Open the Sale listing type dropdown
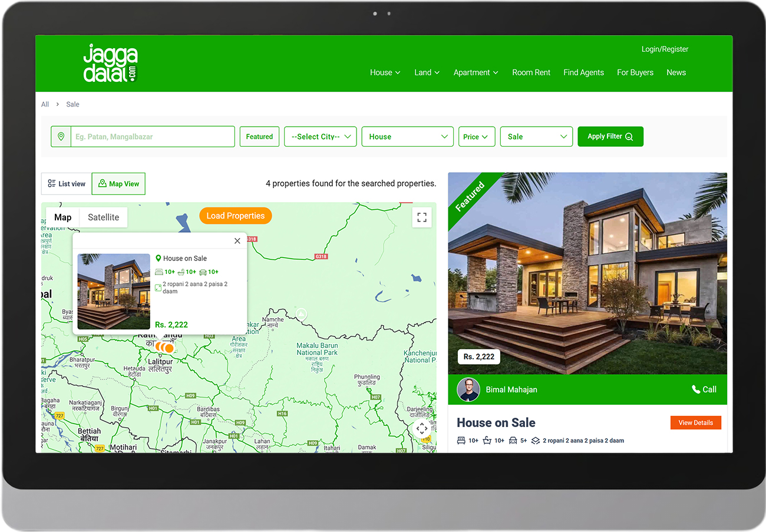The image size is (766, 532). pos(536,137)
